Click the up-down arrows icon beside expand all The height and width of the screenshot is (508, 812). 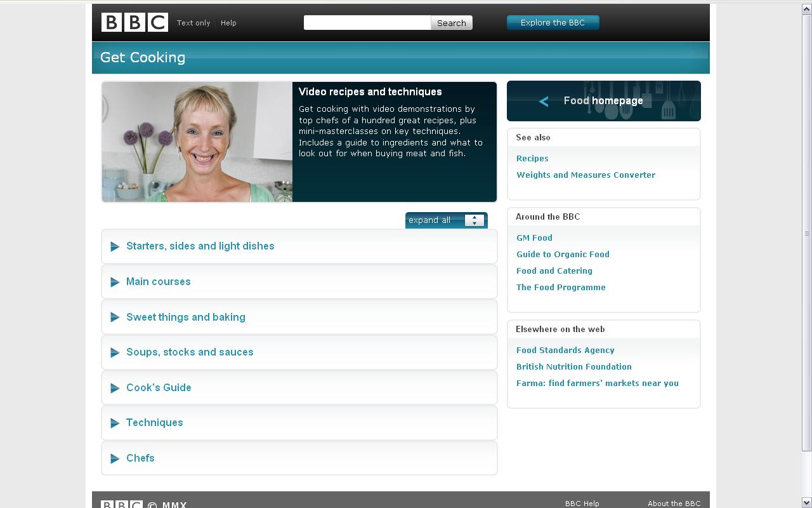(475, 220)
